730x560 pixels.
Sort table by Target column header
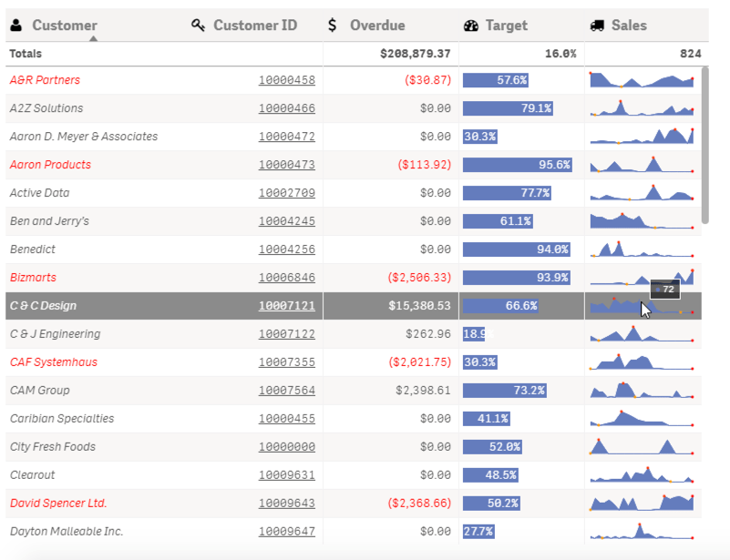point(506,25)
